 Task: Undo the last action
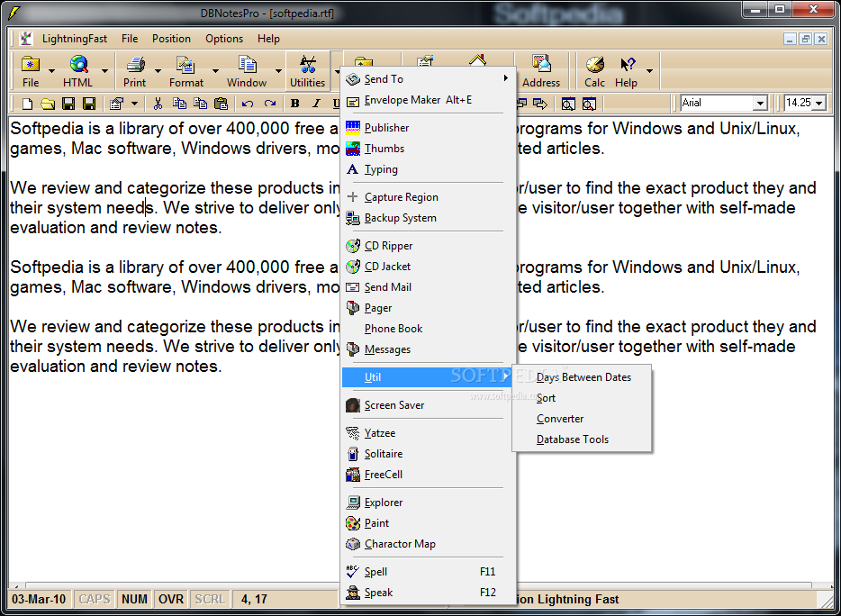[x=248, y=104]
